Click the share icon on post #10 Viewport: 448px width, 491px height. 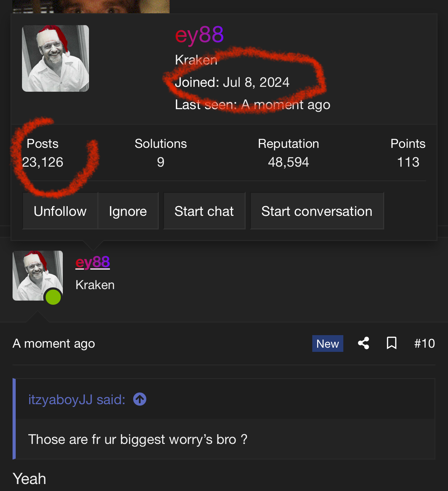(364, 343)
